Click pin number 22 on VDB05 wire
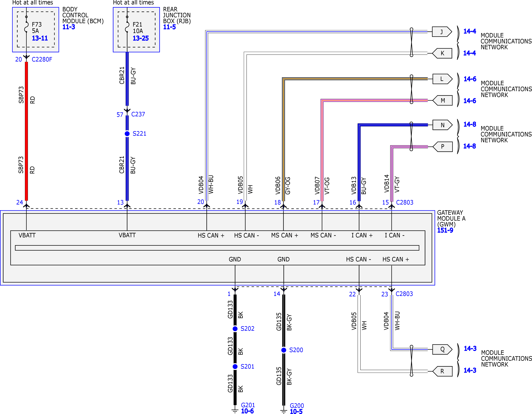Image resolution: width=532 pixels, height=414 pixels. tap(352, 294)
